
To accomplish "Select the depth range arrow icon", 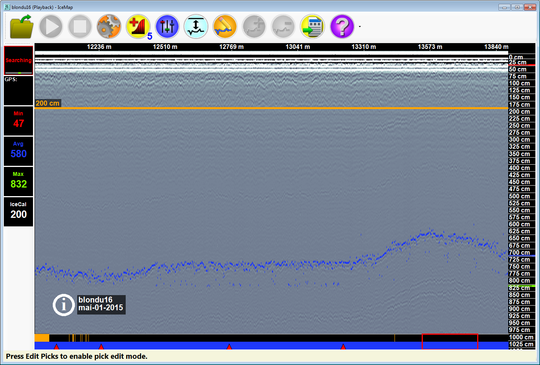I will pos(196,27).
